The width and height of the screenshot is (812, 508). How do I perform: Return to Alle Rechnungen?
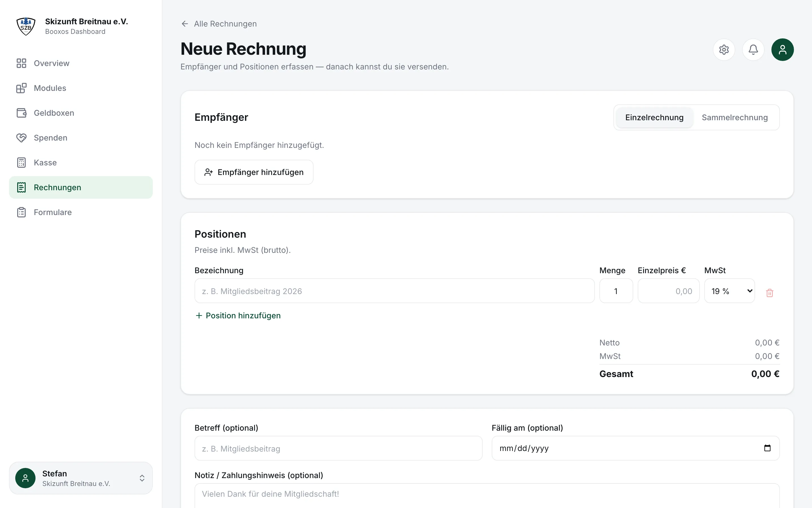coord(219,24)
